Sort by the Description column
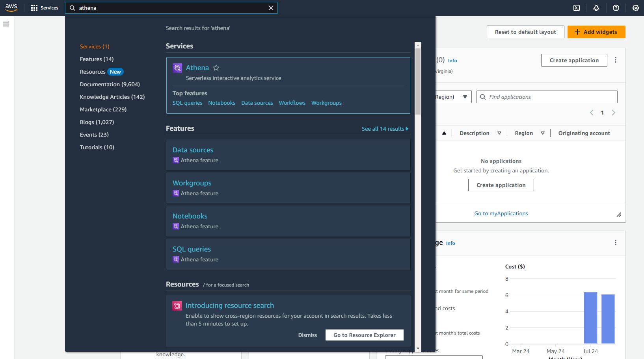The height and width of the screenshot is (359, 644). 480,133
